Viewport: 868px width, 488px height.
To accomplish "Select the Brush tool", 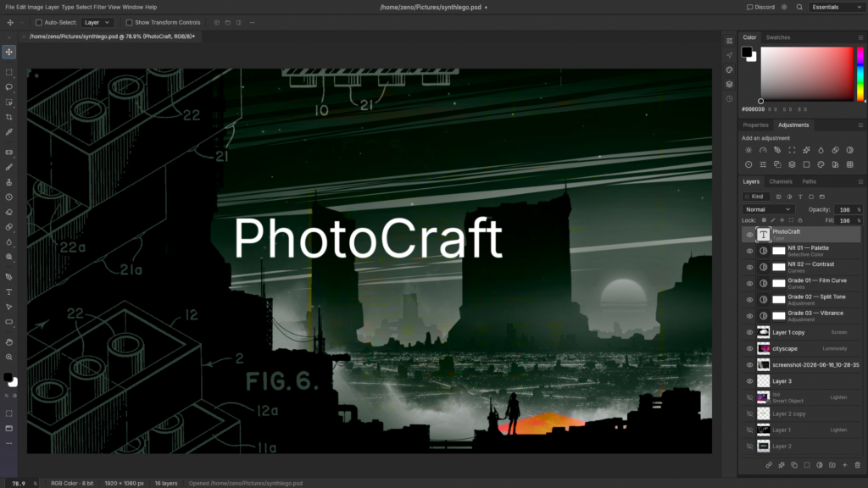I will point(8,167).
